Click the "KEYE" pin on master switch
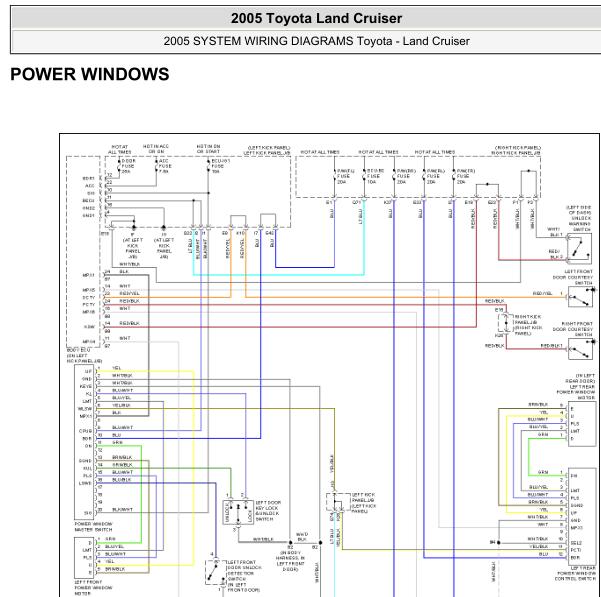The height and width of the screenshot is (597, 601). click(86, 387)
